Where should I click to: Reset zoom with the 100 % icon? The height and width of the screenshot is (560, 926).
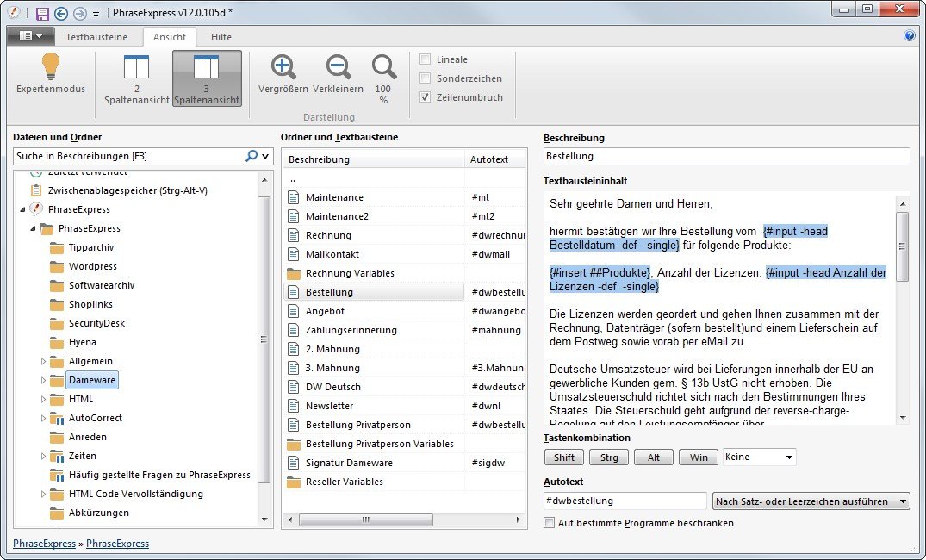coord(383,67)
